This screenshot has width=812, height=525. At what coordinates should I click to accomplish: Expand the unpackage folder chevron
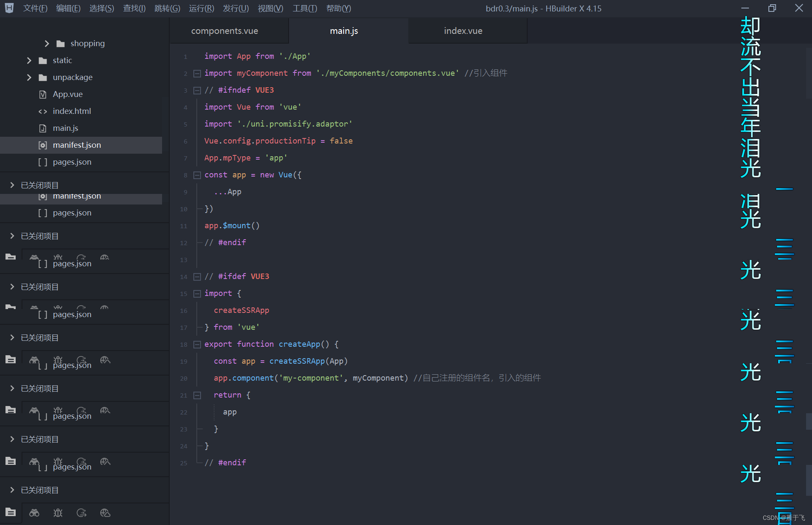tap(29, 77)
